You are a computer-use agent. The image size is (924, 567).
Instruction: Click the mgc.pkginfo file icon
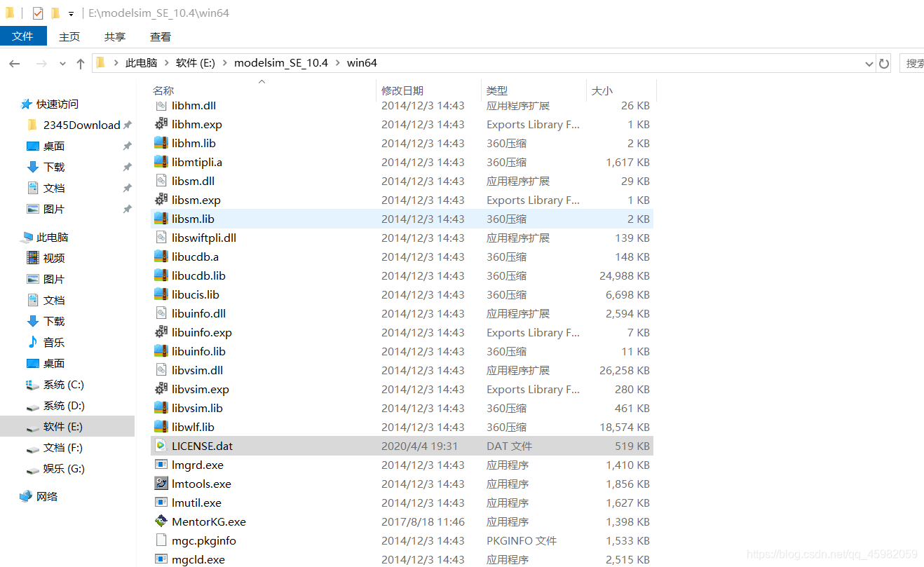161,540
